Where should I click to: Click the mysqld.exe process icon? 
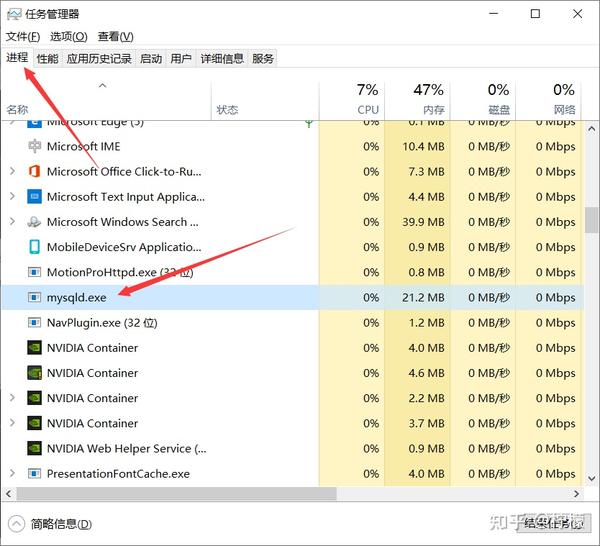[34, 297]
